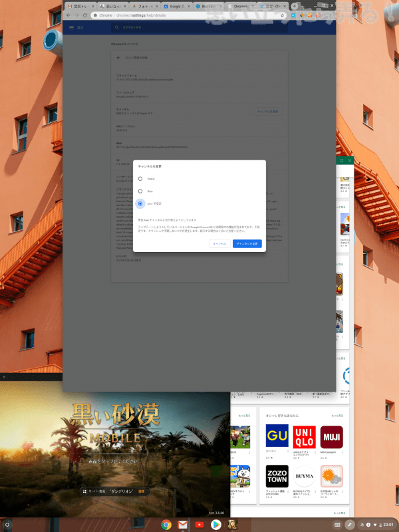399x532 pixels.
Task: Open the GU app in Play Store
Action: pyautogui.click(x=277, y=436)
